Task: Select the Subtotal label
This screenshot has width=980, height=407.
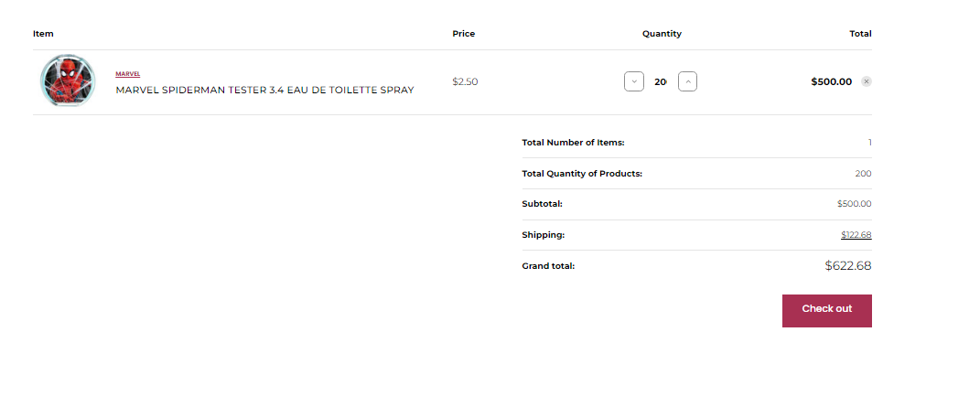Action: [543, 204]
